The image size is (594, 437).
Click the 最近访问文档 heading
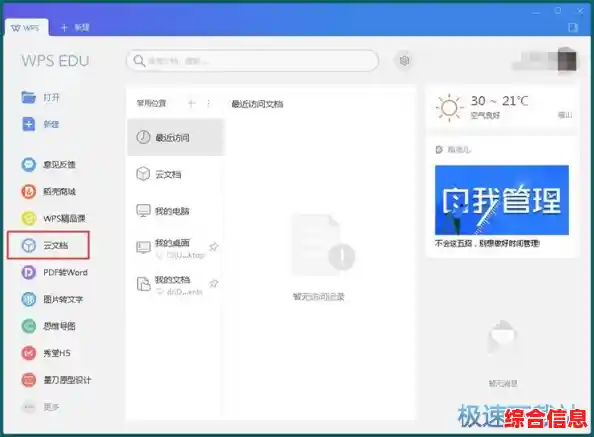point(257,104)
